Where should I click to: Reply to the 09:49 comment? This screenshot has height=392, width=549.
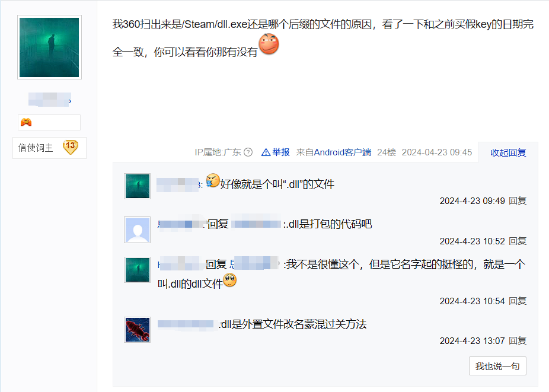tap(518, 200)
